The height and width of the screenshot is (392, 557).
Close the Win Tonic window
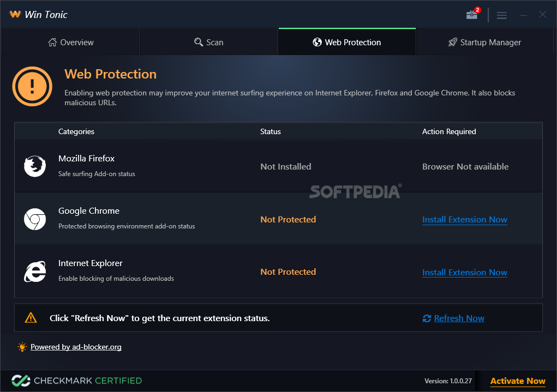coord(542,15)
